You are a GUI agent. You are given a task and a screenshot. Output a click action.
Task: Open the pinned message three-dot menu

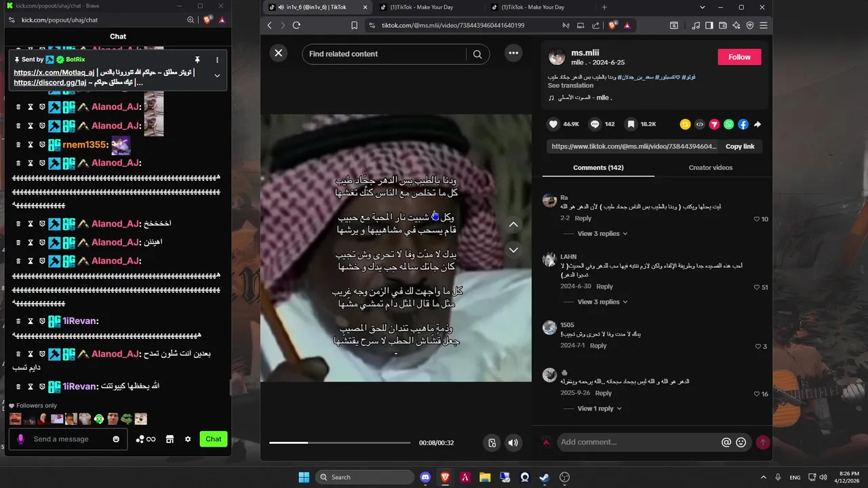[217, 60]
